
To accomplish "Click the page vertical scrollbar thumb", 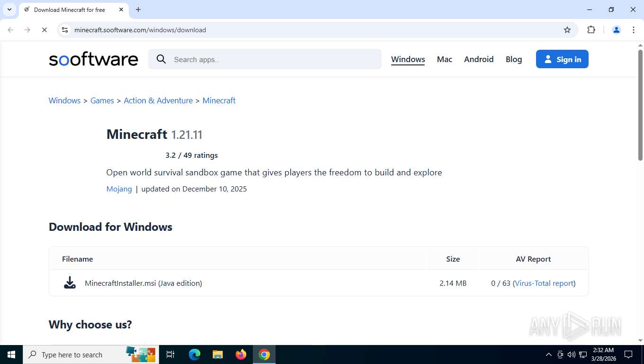I will pyautogui.click(x=640, y=105).
